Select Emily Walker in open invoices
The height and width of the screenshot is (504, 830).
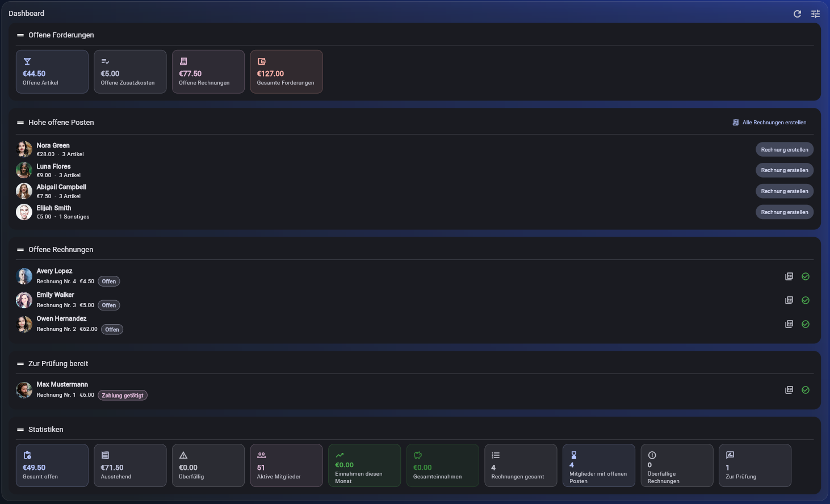click(x=56, y=295)
